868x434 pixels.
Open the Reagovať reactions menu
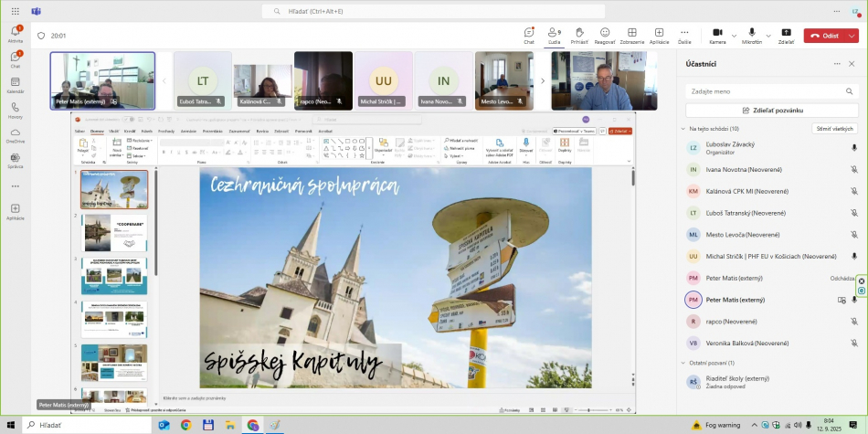[605, 35]
